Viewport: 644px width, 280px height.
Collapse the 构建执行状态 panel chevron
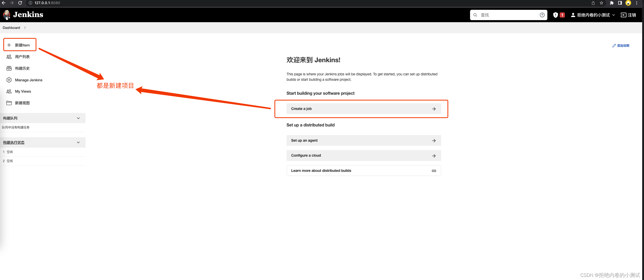coord(78,142)
